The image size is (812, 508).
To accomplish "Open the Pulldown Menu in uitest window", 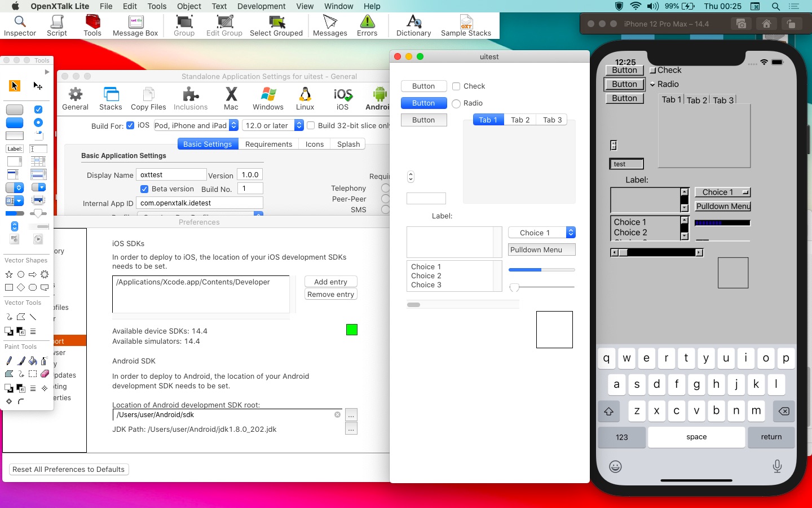I will [x=542, y=249].
